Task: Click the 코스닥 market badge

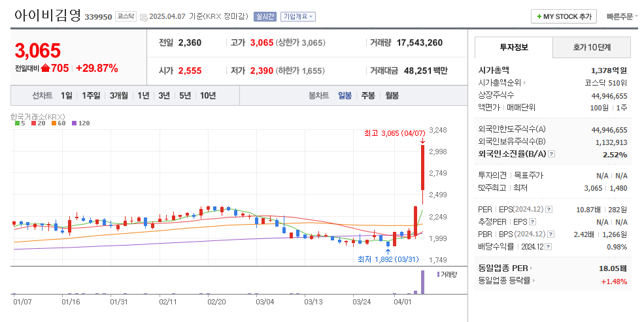Action: [x=126, y=16]
